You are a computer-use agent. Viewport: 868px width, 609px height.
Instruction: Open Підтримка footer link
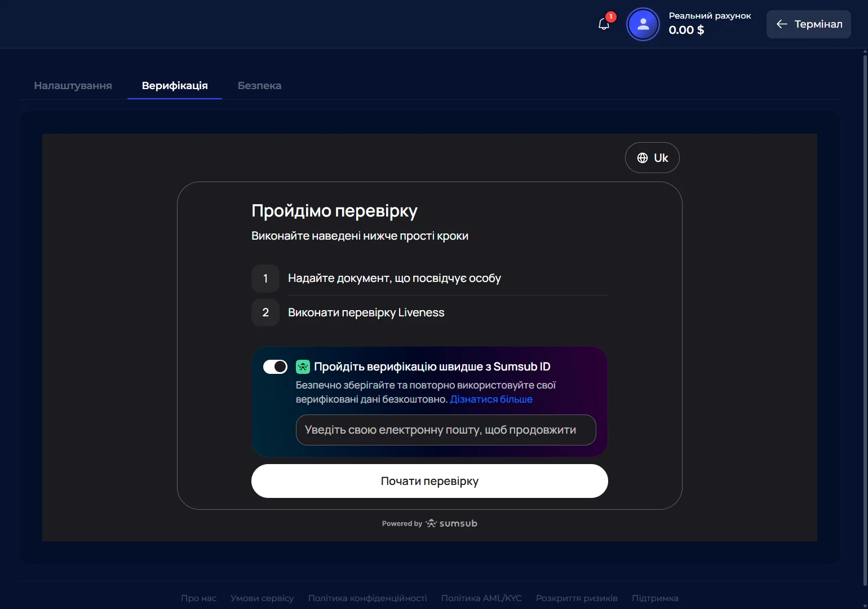tap(655, 598)
